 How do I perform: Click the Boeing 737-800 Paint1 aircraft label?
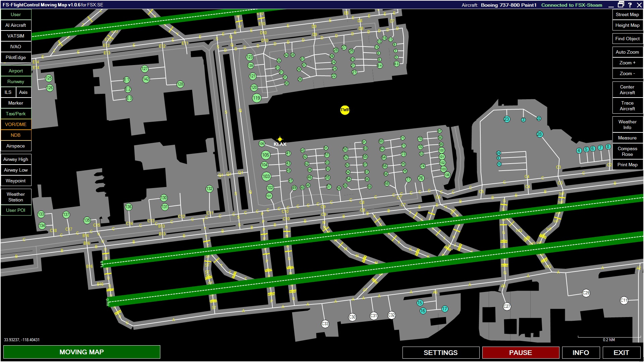coord(508,5)
